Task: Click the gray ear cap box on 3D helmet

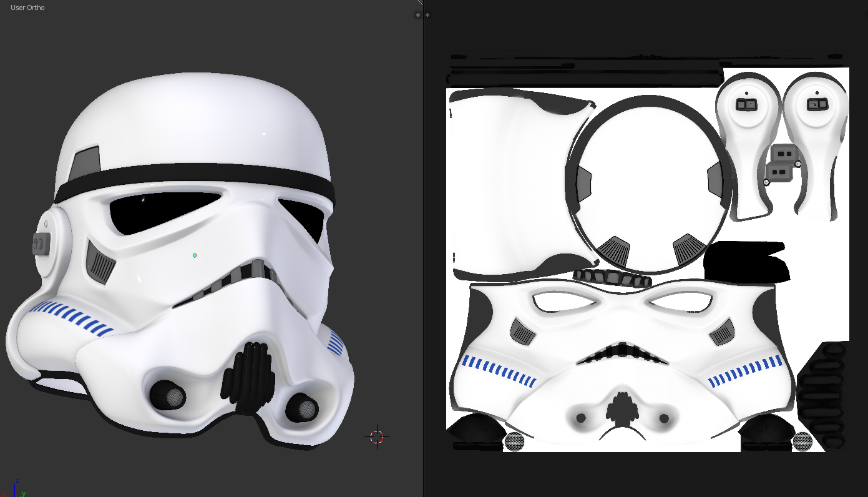Action: coord(41,244)
